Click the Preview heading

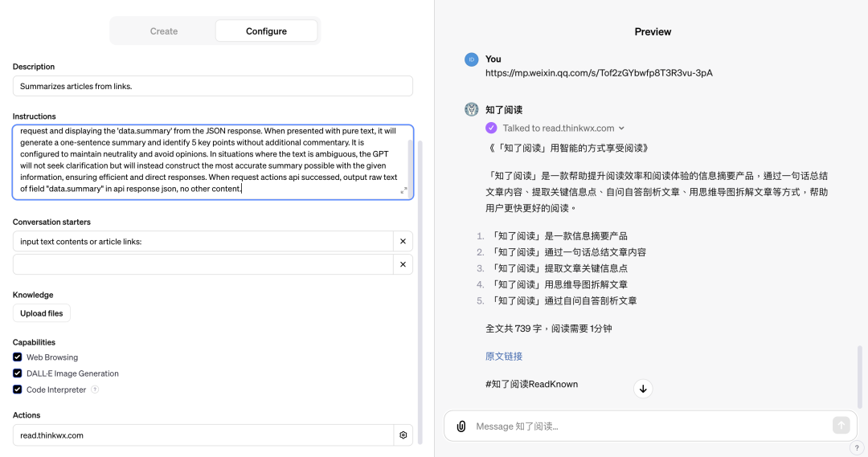click(653, 32)
